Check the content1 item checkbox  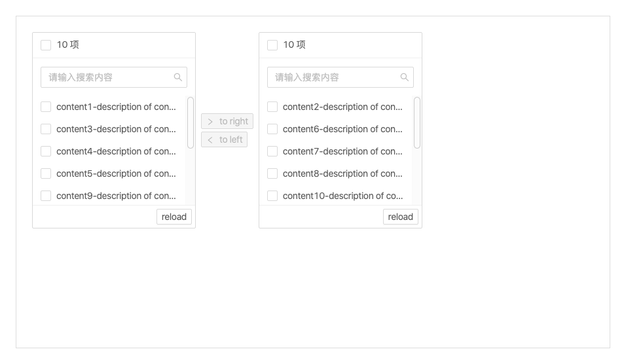(46, 107)
